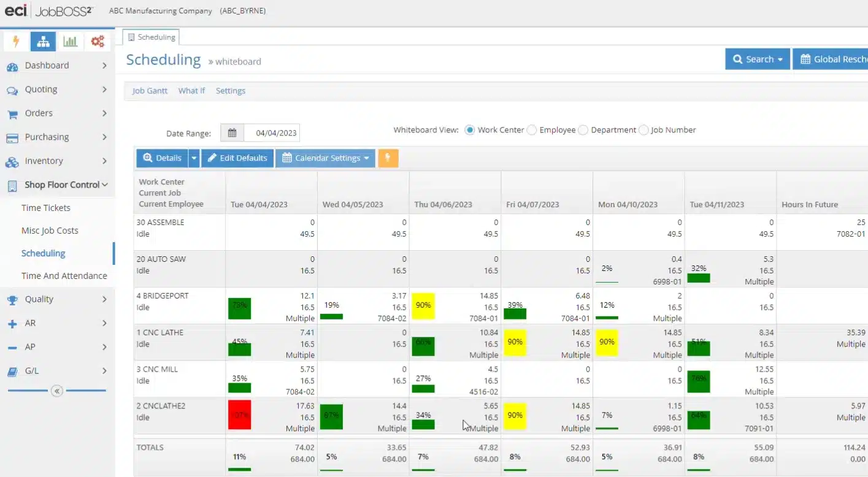
Task: Choose the Department whiteboard view option
Action: (583, 129)
